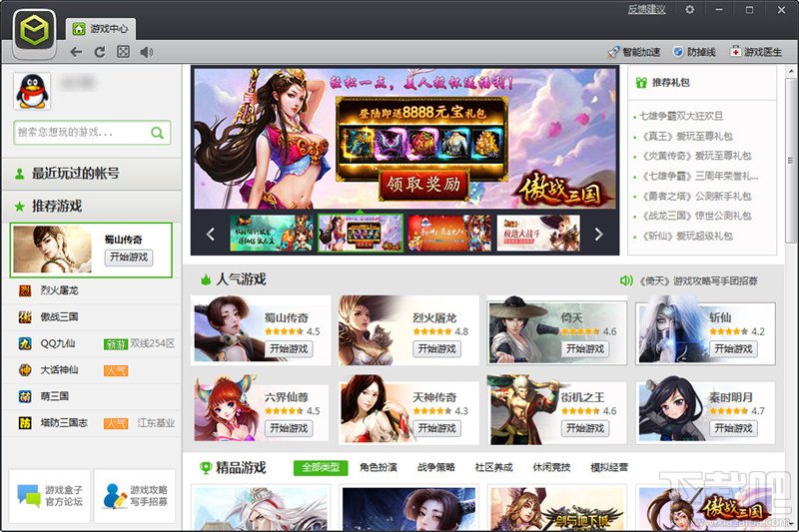Select the 模拟经营 filter tab
This screenshot has width=799, height=532.
(x=609, y=467)
